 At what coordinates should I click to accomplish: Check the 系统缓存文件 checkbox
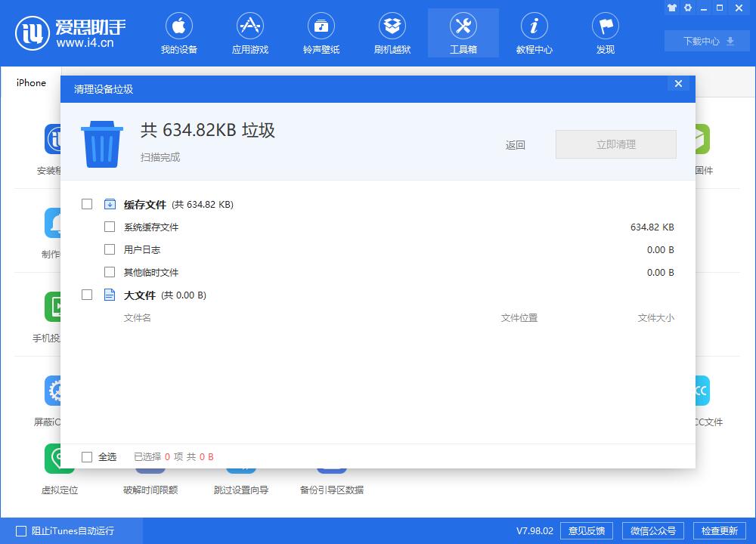click(110, 227)
